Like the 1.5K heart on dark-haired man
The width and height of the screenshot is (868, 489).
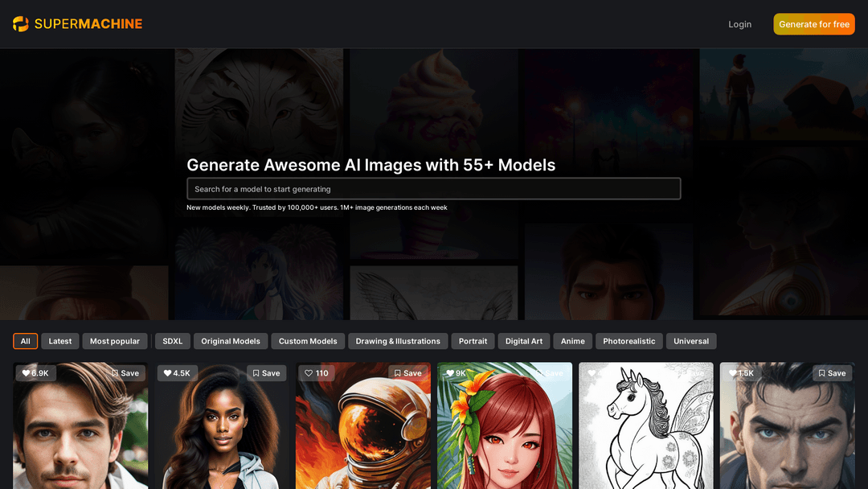(x=741, y=373)
